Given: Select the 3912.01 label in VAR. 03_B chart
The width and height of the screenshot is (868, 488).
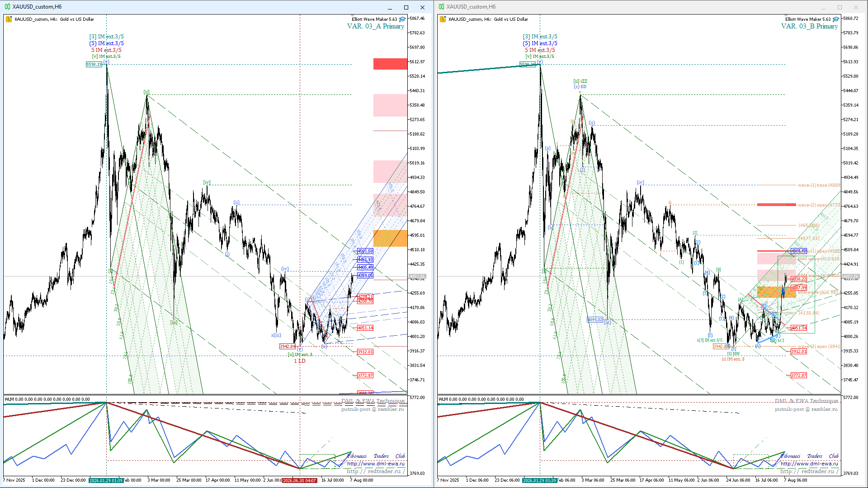Looking at the screenshot, I should (x=799, y=352).
